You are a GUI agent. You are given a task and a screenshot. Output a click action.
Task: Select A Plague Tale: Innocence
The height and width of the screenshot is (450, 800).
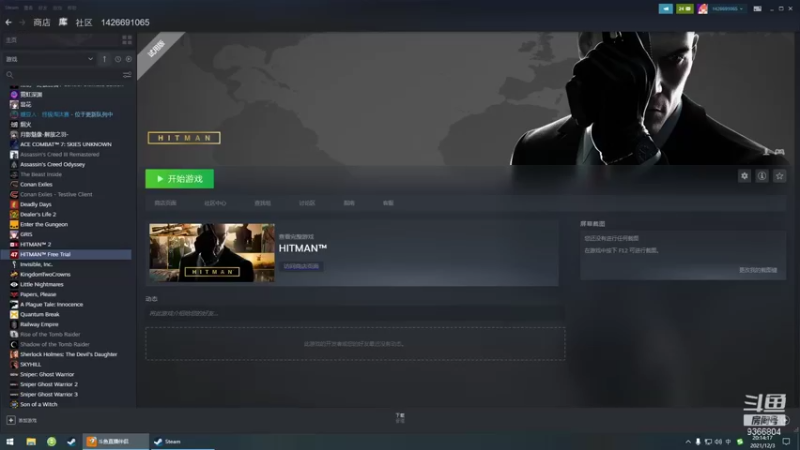[52, 305]
